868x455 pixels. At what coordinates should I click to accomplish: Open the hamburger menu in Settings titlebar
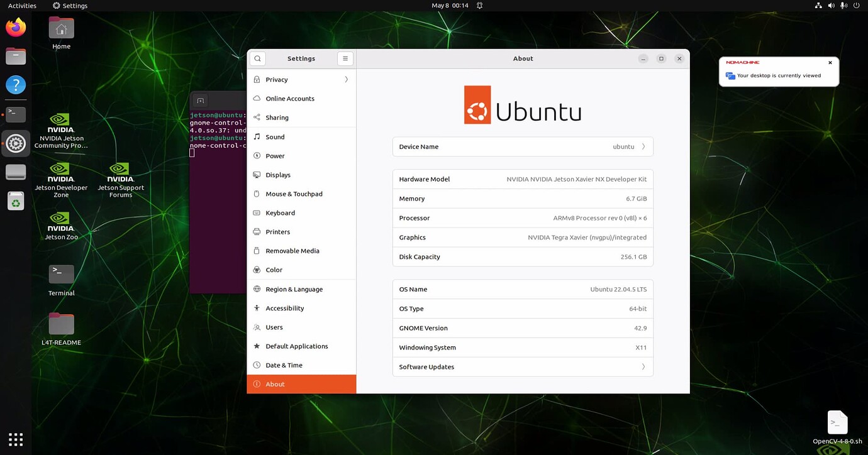click(345, 58)
